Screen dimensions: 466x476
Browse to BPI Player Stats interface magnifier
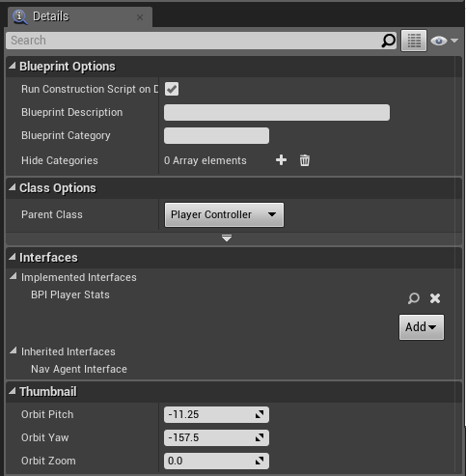(414, 298)
